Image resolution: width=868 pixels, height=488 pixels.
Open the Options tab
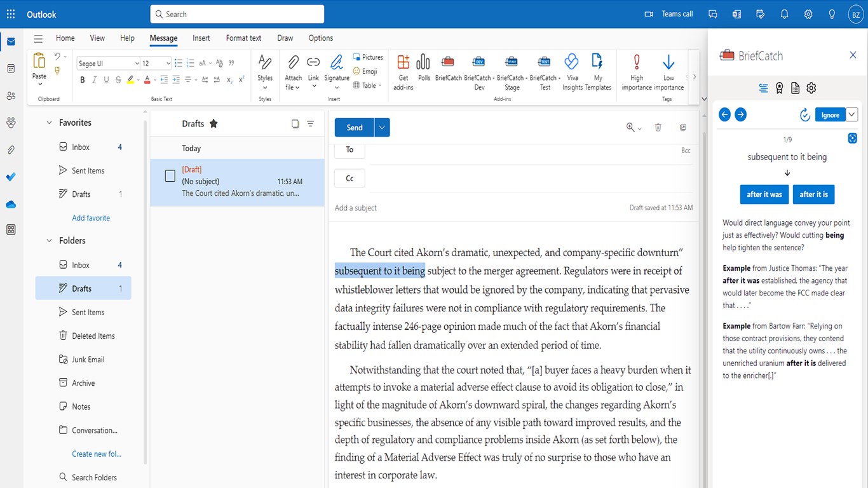(x=321, y=38)
